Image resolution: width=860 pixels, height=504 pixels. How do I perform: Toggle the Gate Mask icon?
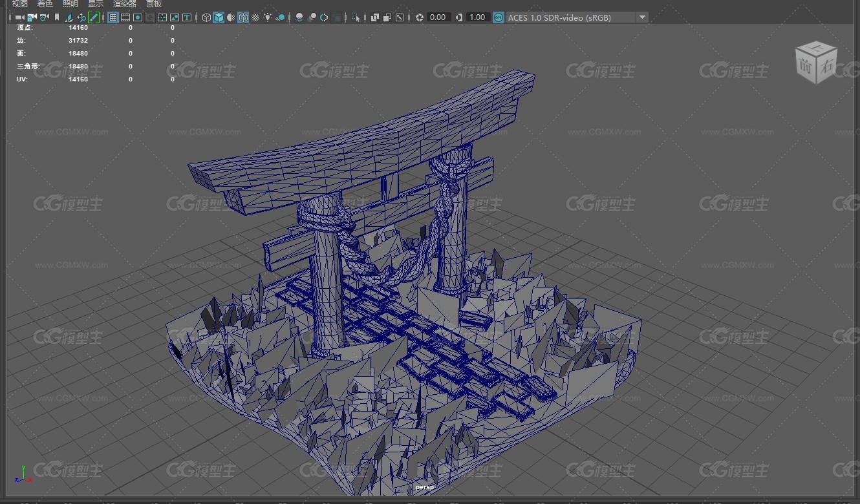tap(150, 17)
